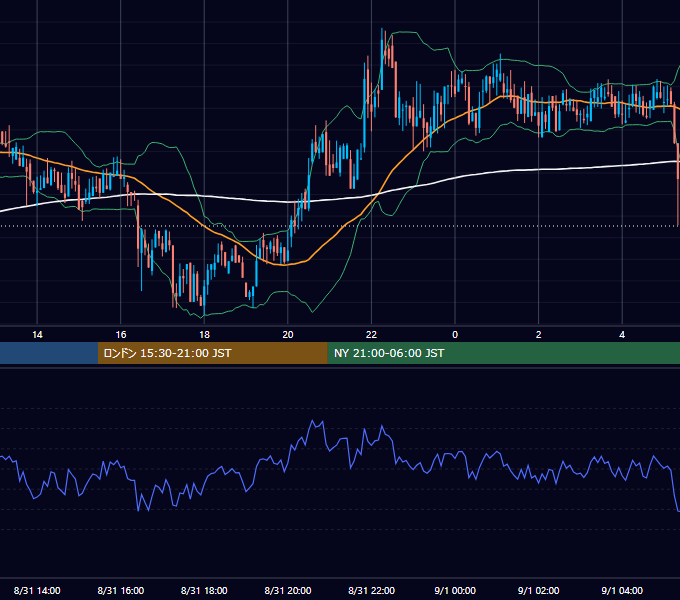680x600 pixels.
Task: Click the 8/31 14:00 time label
Action: tap(37, 590)
